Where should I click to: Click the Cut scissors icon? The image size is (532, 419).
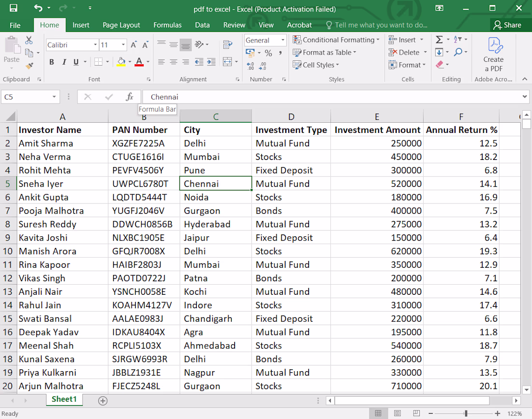[x=29, y=40]
